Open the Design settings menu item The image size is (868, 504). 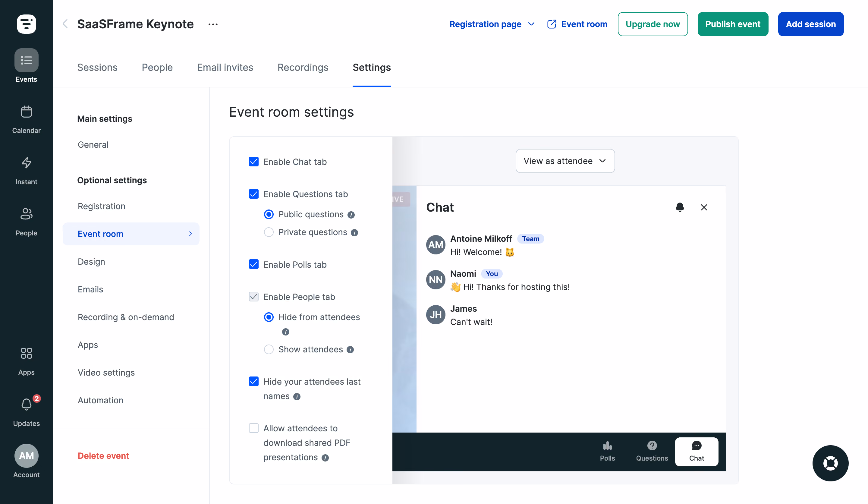point(91,262)
